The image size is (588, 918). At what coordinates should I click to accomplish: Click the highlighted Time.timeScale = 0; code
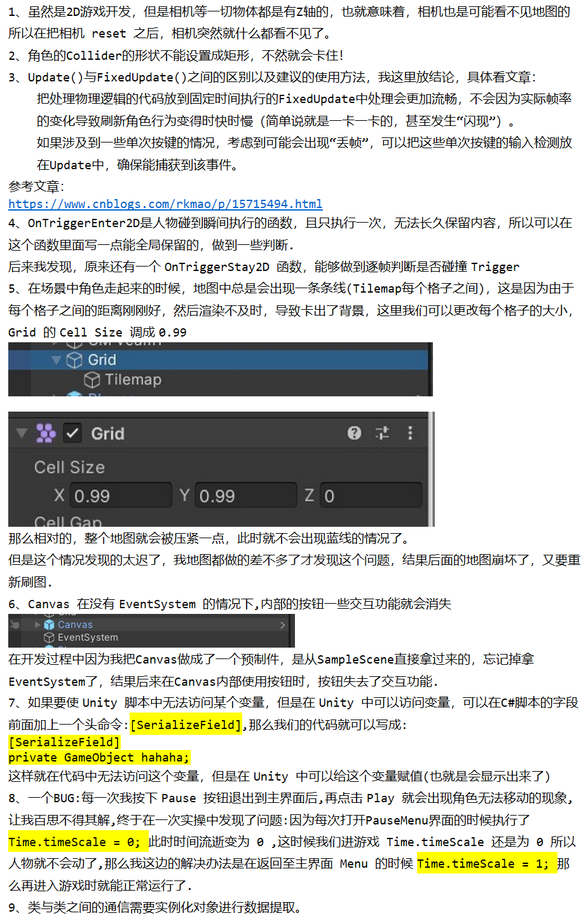point(78,842)
